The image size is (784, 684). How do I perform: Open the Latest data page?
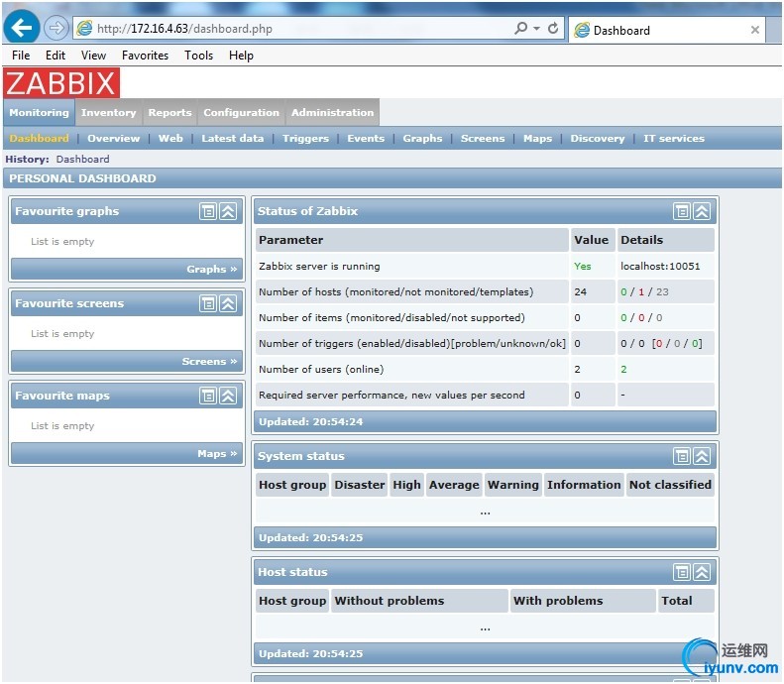pos(233,139)
